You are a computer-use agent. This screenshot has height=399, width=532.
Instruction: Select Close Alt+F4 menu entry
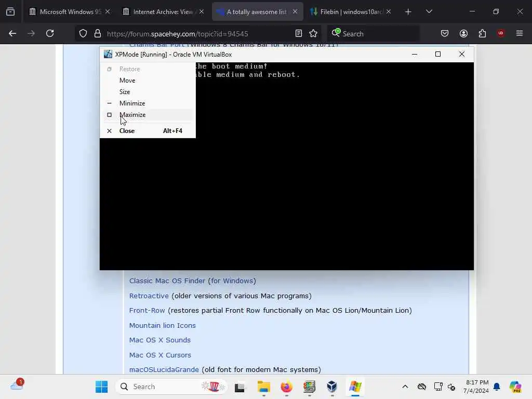[x=148, y=130]
